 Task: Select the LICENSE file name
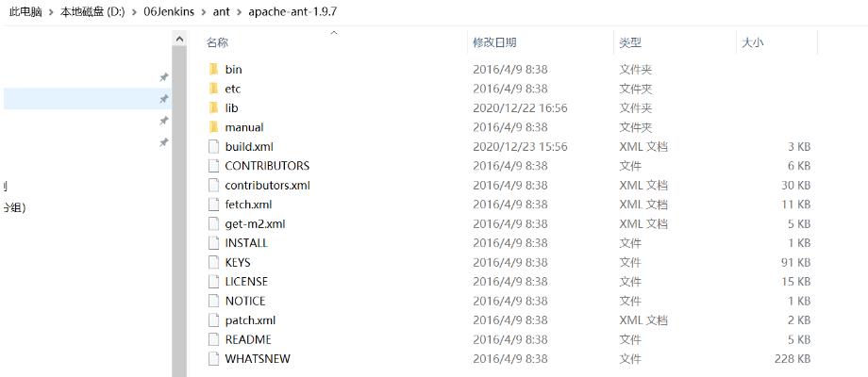pos(246,282)
